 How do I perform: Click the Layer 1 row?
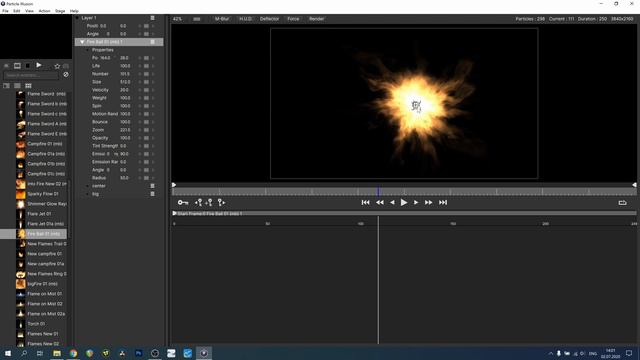(x=119, y=18)
